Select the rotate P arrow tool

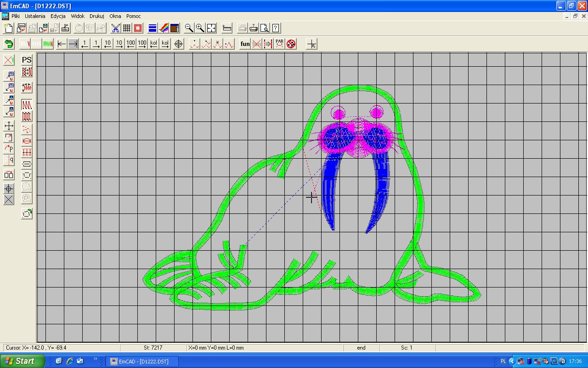(x=9, y=149)
